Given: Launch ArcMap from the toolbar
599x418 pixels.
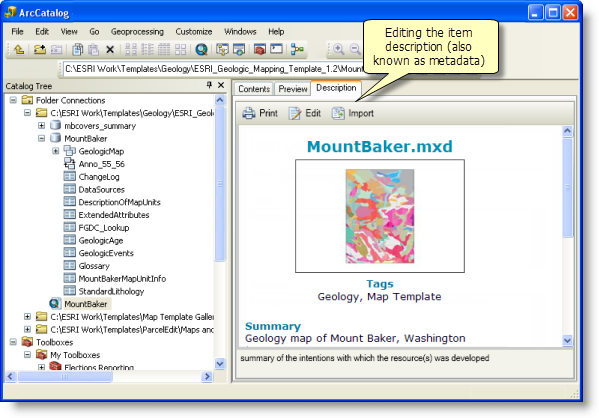Looking at the screenshot, I should [201, 49].
